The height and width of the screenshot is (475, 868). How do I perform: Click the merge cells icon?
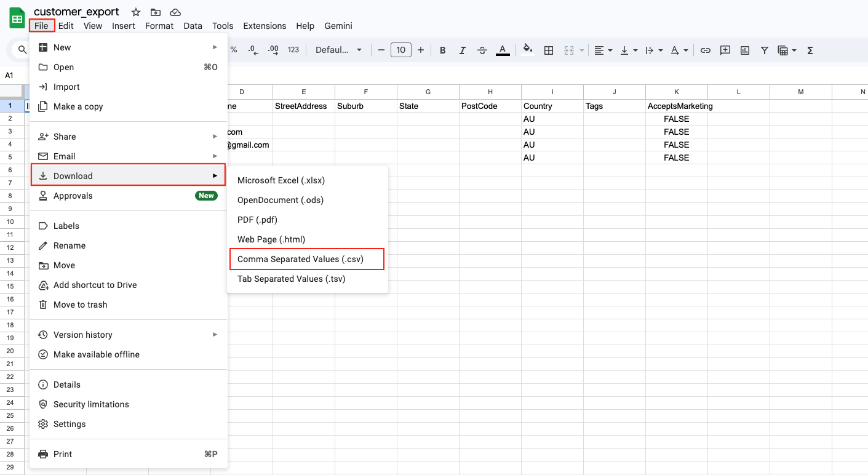point(569,50)
